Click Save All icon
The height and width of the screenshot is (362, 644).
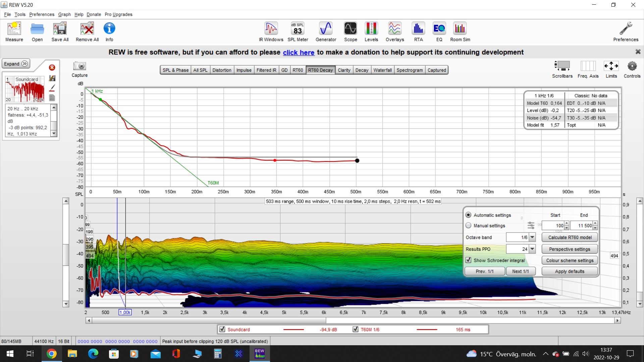point(60,32)
